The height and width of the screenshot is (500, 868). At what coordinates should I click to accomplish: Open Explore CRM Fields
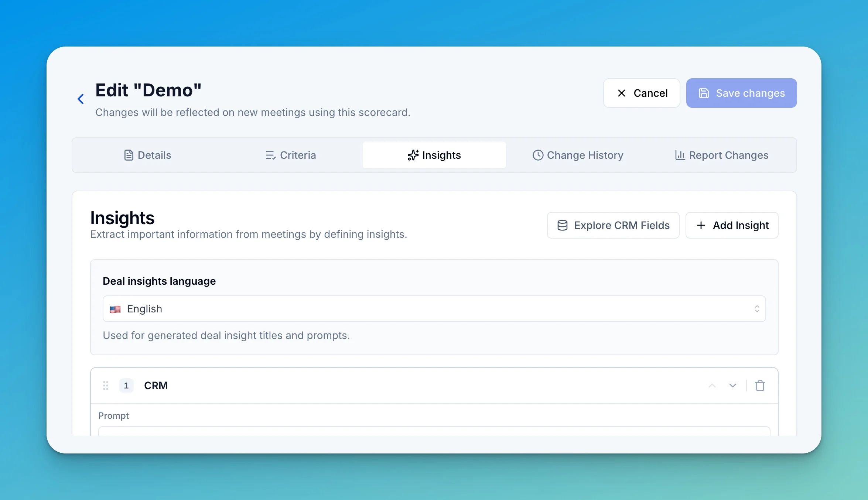pos(613,225)
